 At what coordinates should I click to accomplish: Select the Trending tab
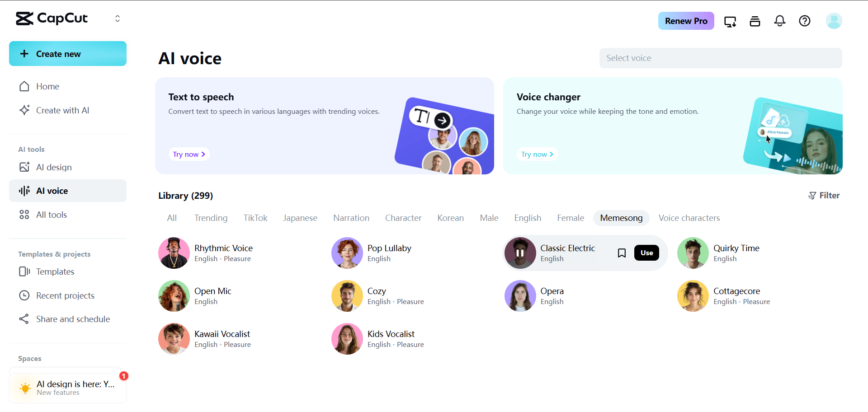click(211, 218)
